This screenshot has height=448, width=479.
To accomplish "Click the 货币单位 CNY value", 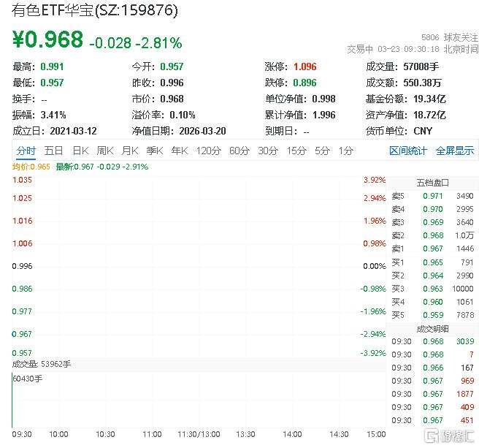I will point(423,132).
